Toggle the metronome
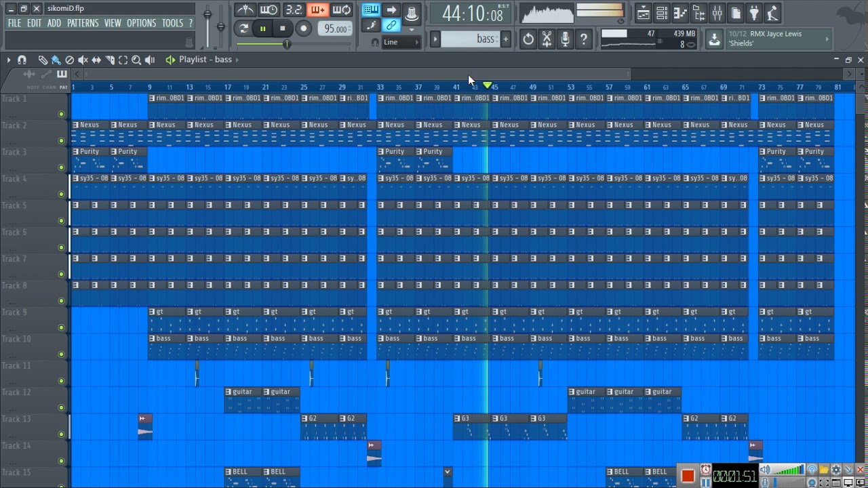 tap(245, 10)
